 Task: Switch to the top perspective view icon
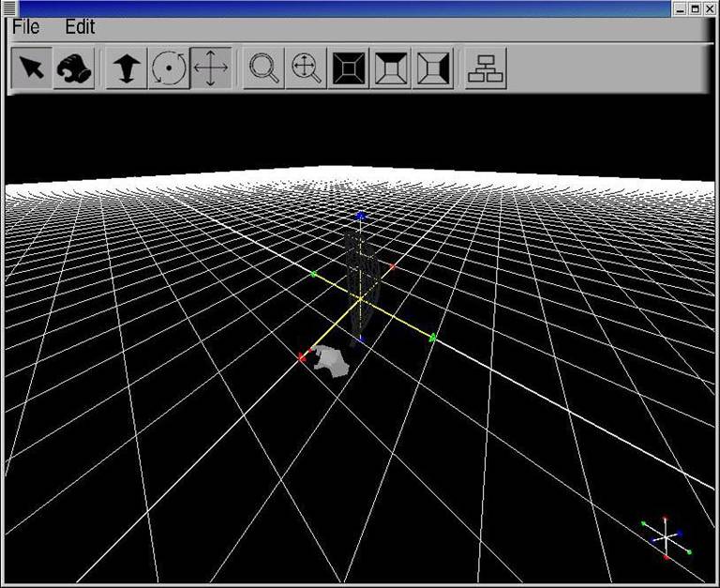391,68
